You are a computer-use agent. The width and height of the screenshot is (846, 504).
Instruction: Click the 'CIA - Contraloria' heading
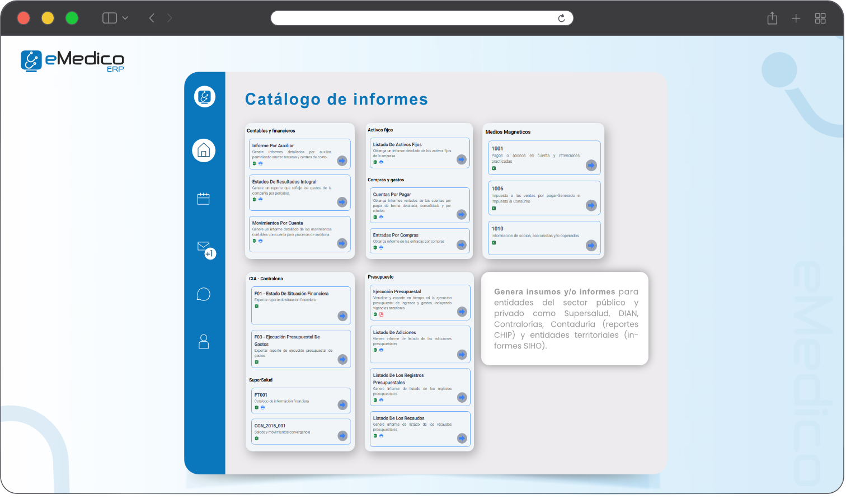tap(266, 279)
